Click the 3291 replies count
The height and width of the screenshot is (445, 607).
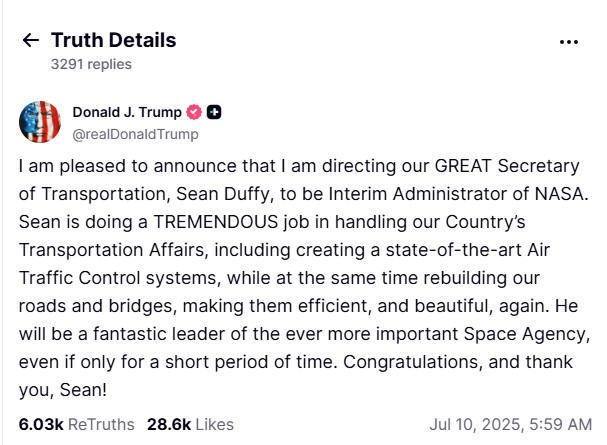91,64
